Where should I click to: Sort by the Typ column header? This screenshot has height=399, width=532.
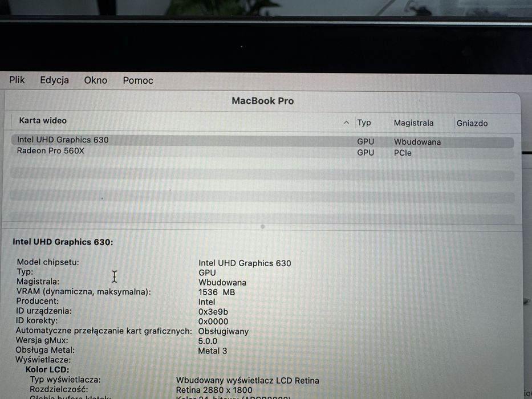(364, 123)
